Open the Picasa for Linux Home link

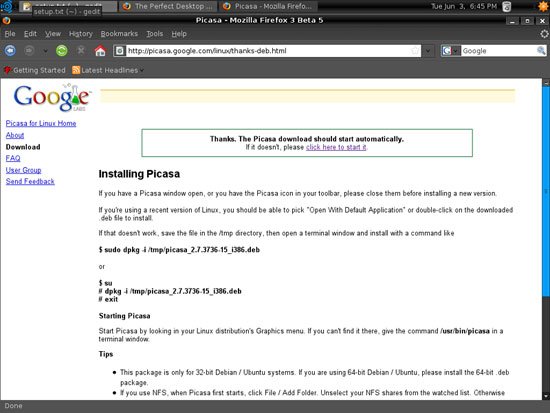41,124
